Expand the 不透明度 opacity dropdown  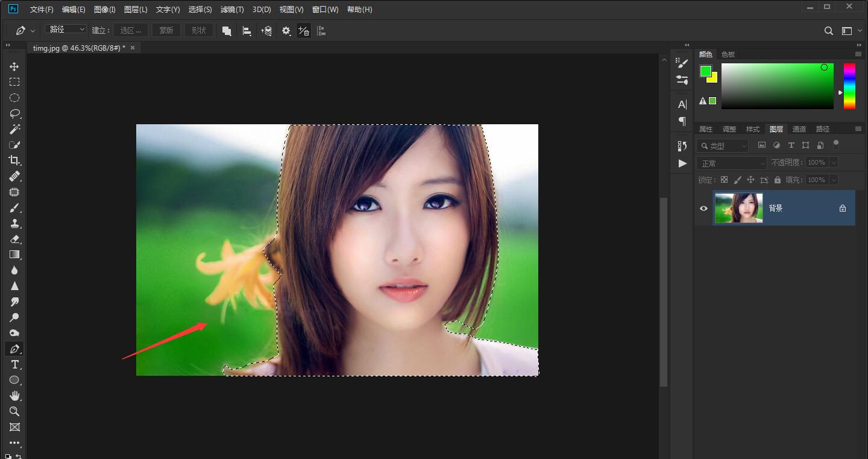(x=834, y=162)
